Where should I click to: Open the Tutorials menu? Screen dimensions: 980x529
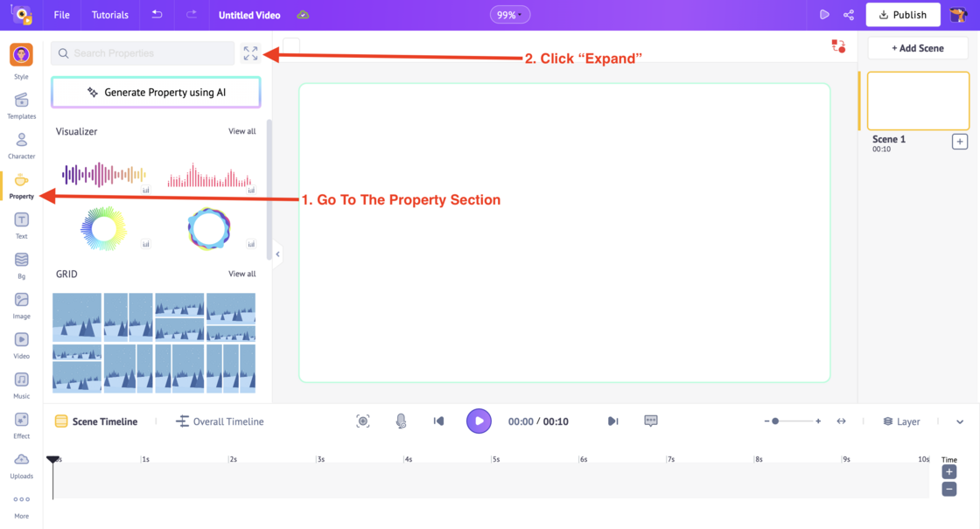point(110,15)
